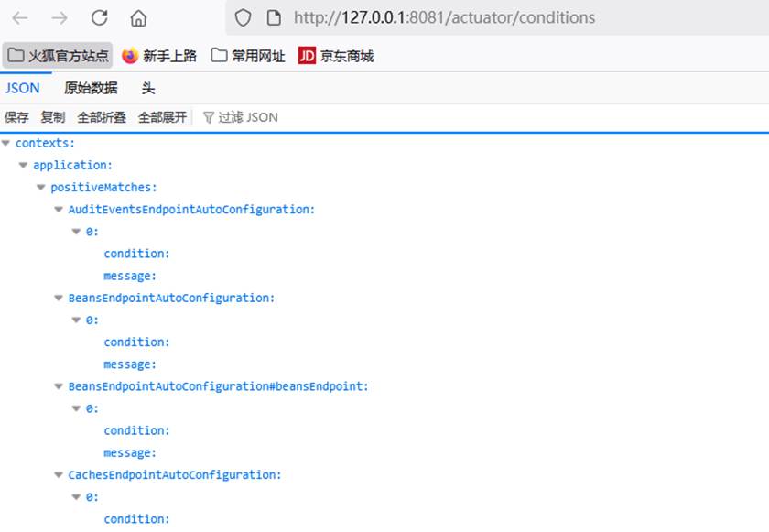Switch to the 头 headers tab

[x=148, y=88]
